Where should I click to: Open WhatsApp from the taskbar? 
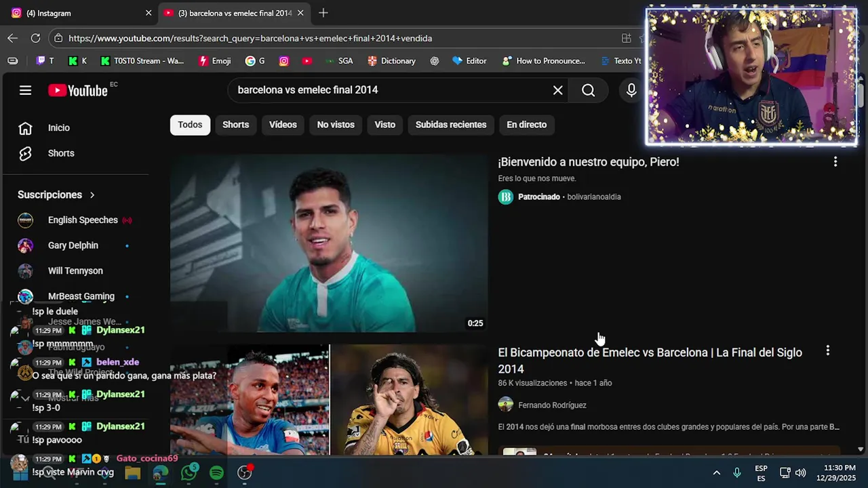click(x=189, y=472)
